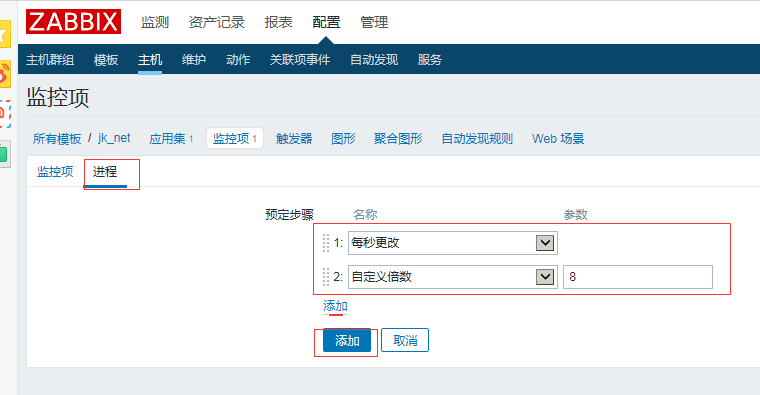Open 所有模板 breadcrumb link
Screen dimensions: 760x395
pyautogui.click(x=57, y=139)
